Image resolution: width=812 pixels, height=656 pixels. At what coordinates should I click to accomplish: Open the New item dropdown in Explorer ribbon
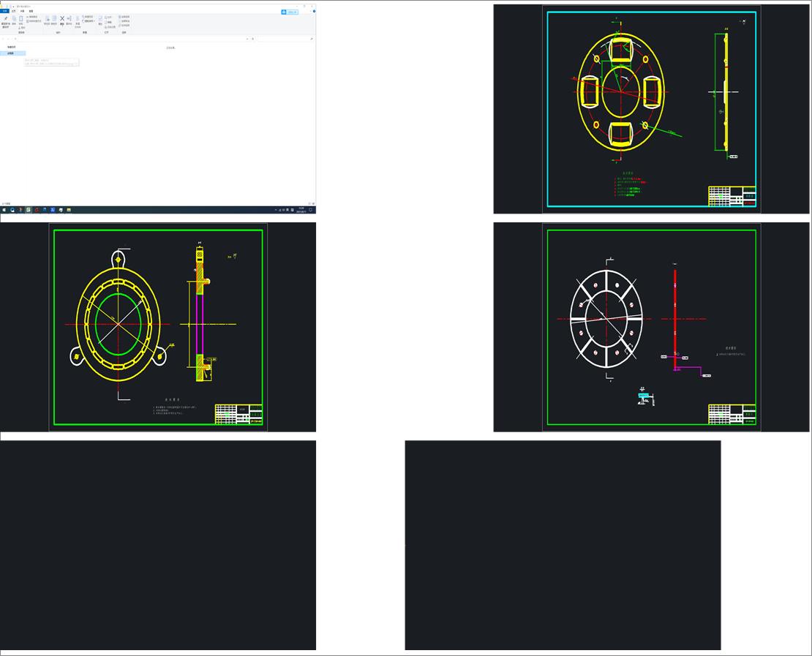88,17
